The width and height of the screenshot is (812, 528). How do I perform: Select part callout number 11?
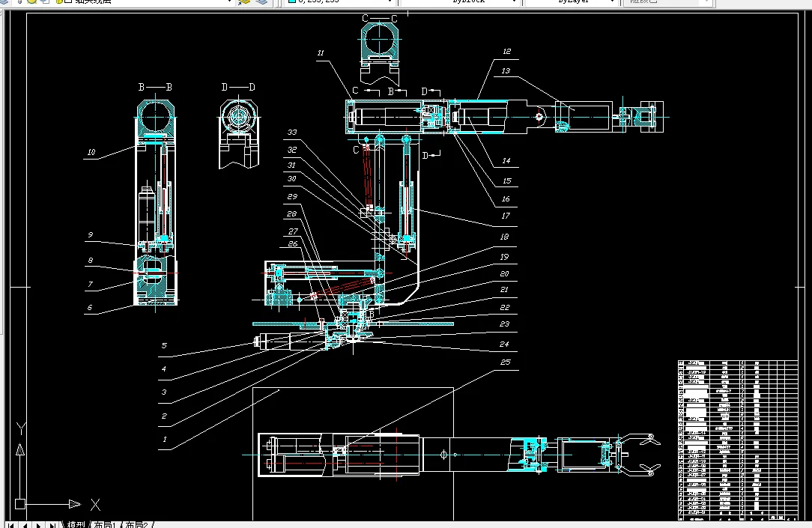(x=321, y=52)
